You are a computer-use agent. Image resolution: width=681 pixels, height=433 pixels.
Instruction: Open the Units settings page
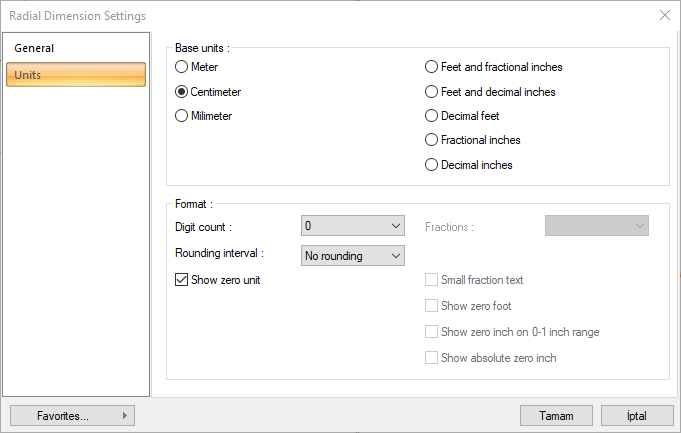(76, 75)
